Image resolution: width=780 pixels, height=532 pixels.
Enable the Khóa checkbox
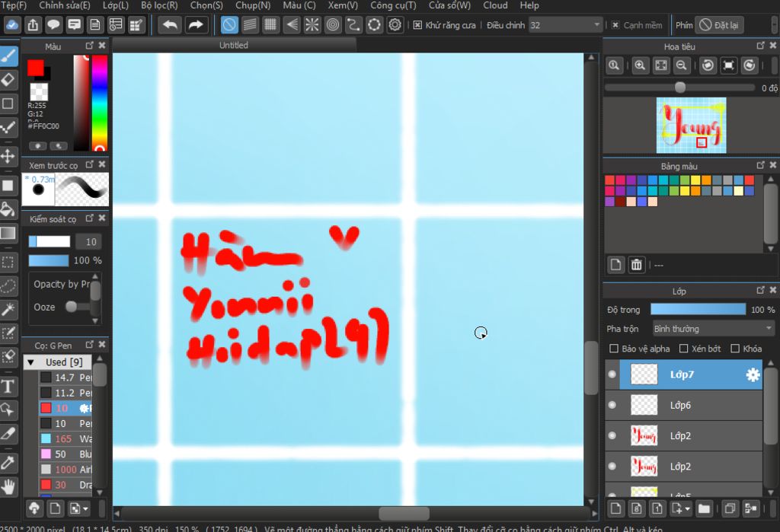pos(735,349)
